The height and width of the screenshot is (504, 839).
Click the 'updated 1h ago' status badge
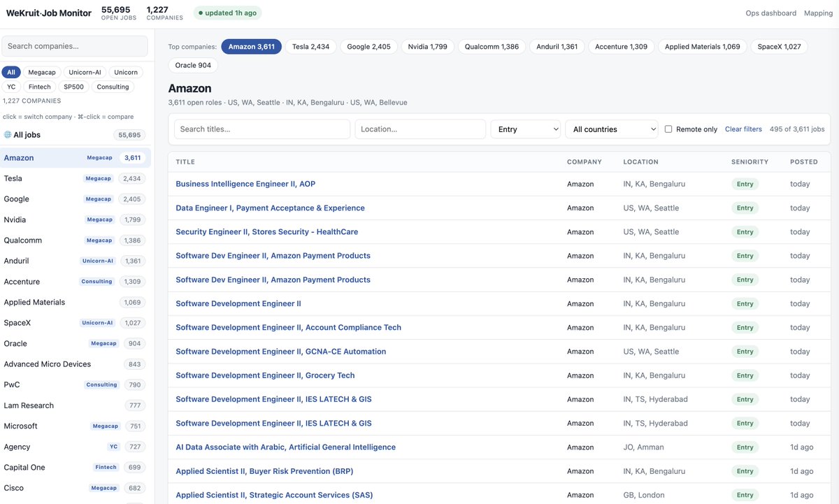tap(227, 13)
